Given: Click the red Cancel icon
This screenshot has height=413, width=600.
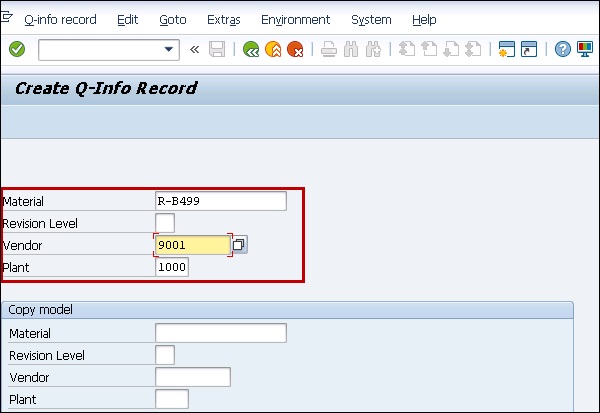Looking at the screenshot, I should (294, 49).
